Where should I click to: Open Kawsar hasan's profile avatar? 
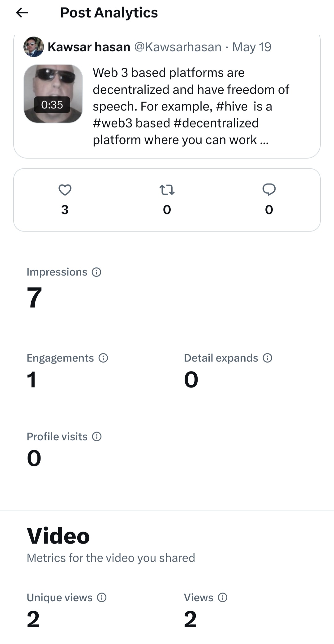34,47
